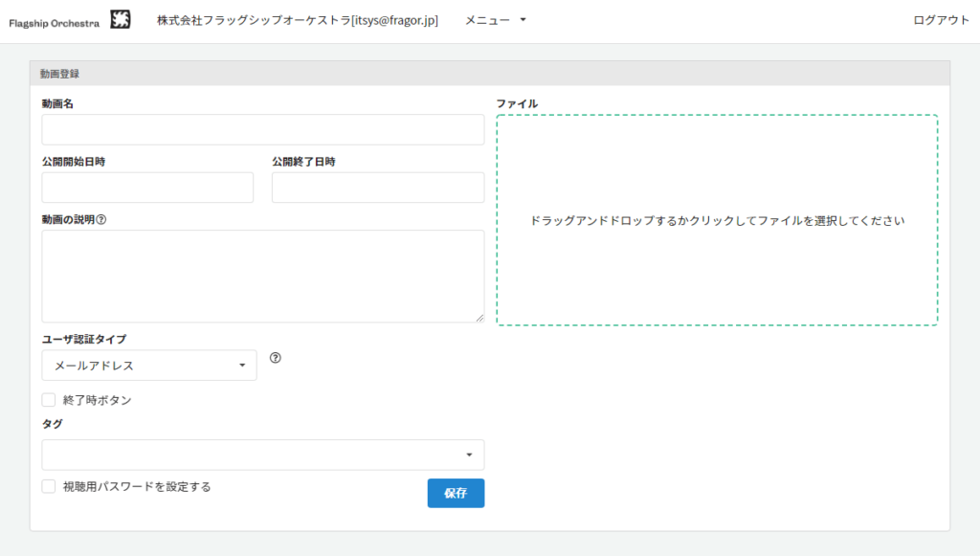Click the file drop zone to select file
Image resolution: width=980 pixels, height=556 pixels.
point(717,220)
